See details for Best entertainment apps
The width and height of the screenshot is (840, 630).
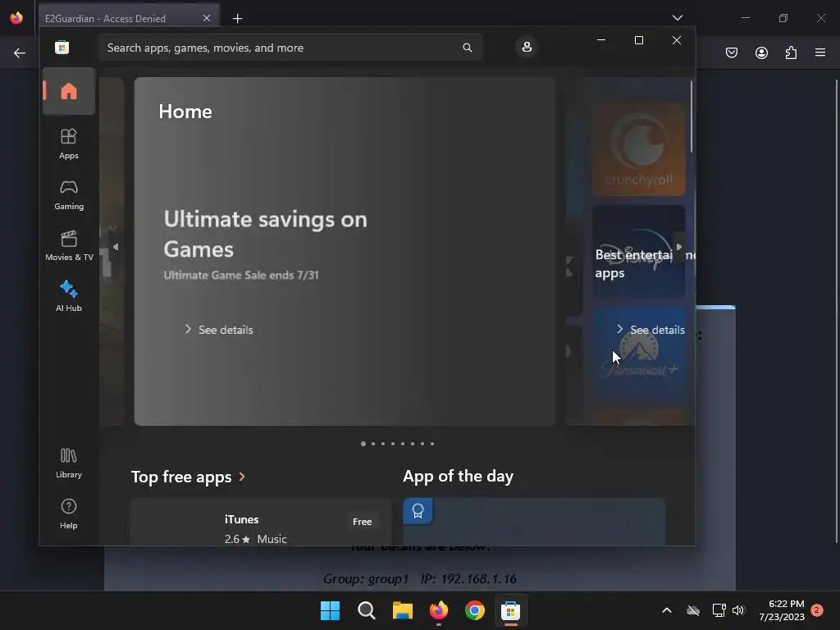coord(651,330)
